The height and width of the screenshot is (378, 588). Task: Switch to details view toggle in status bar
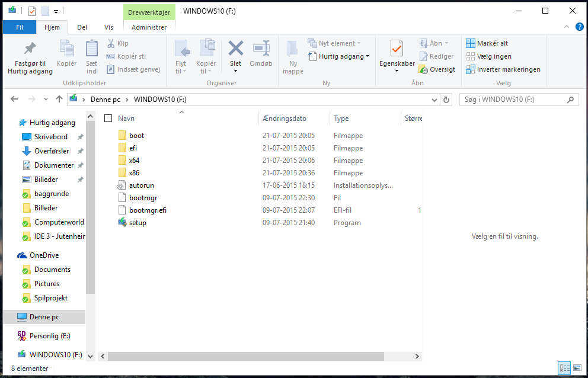(564, 368)
